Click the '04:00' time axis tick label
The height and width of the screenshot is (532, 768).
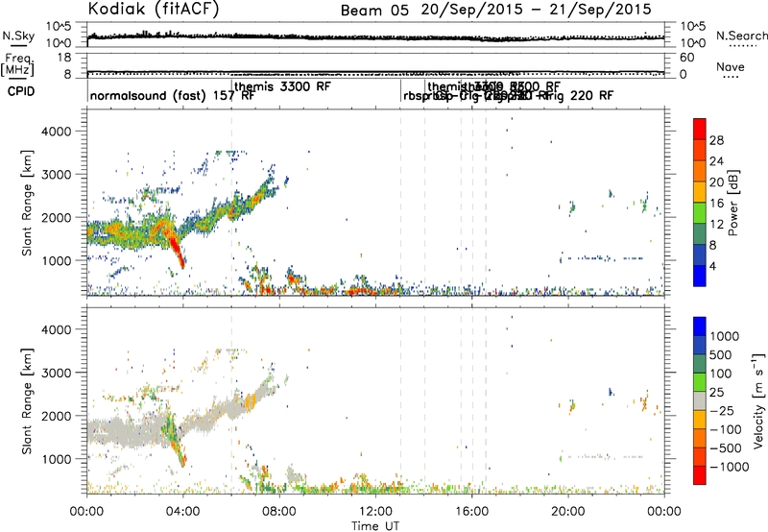pyautogui.click(x=182, y=512)
